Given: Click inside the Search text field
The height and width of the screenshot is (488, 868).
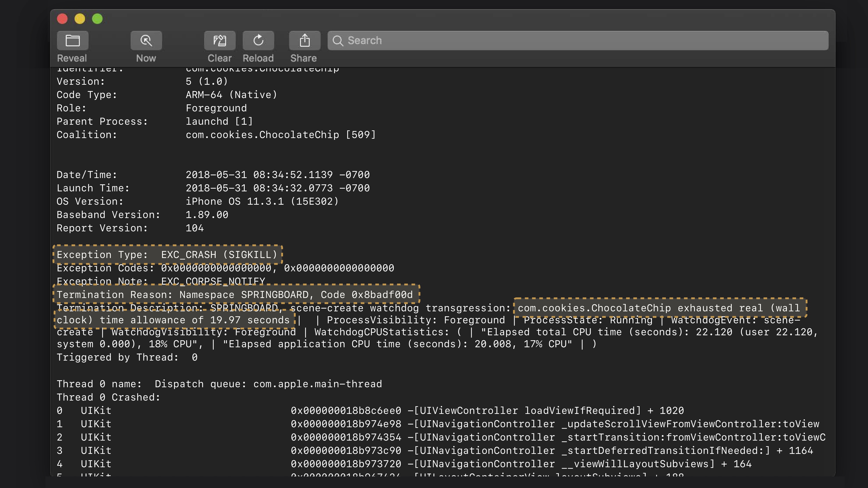Looking at the screenshot, I should (x=573, y=41).
